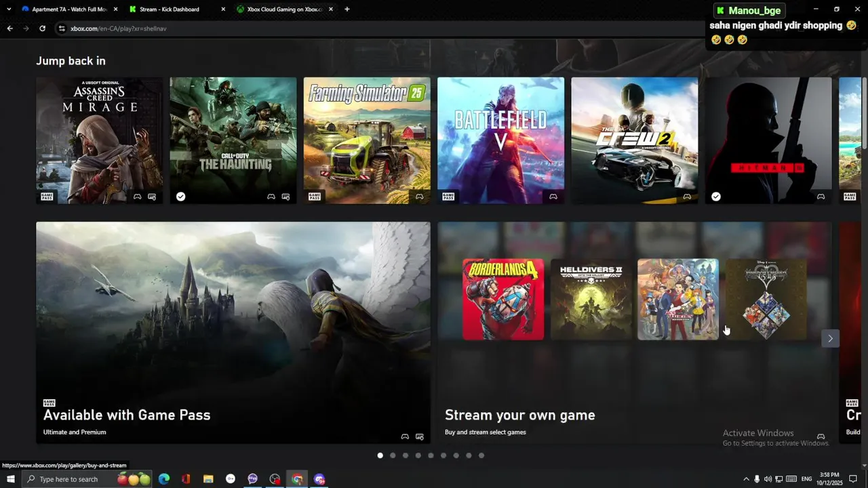Launch Farming Simulator 25
This screenshot has height=488, width=868.
[367, 140]
